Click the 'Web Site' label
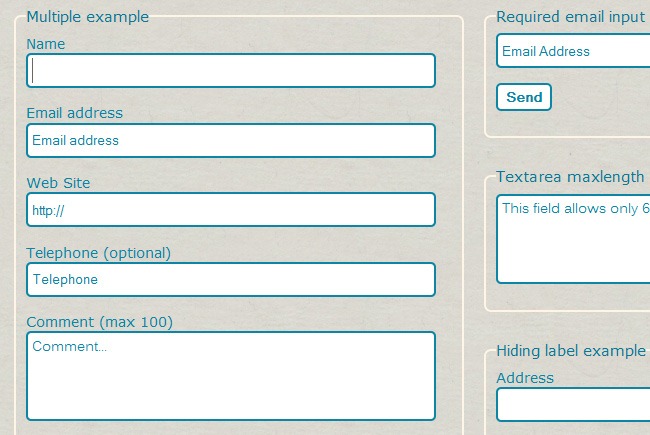This screenshot has height=435, width=650. (x=58, y=183)
